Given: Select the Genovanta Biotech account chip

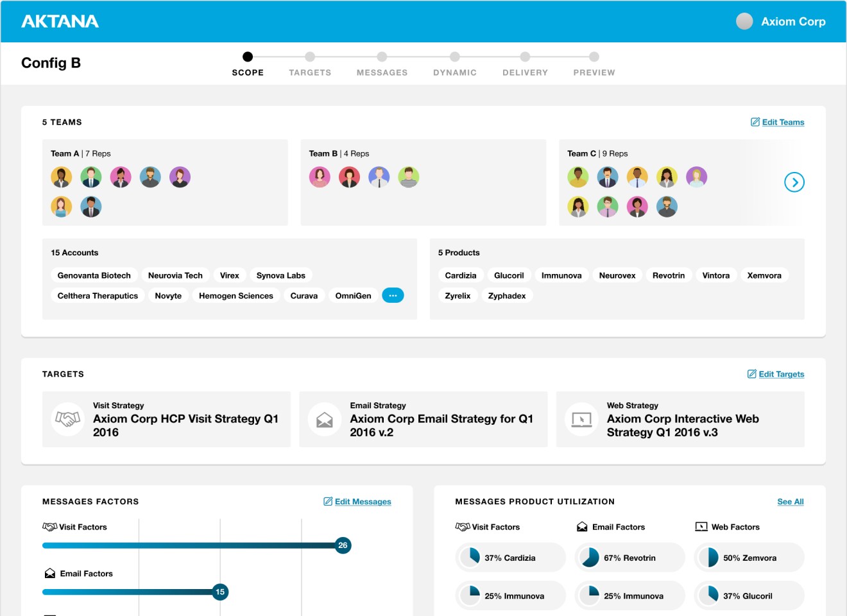Looking at the screenshot, I should click(x=94, y=275).
